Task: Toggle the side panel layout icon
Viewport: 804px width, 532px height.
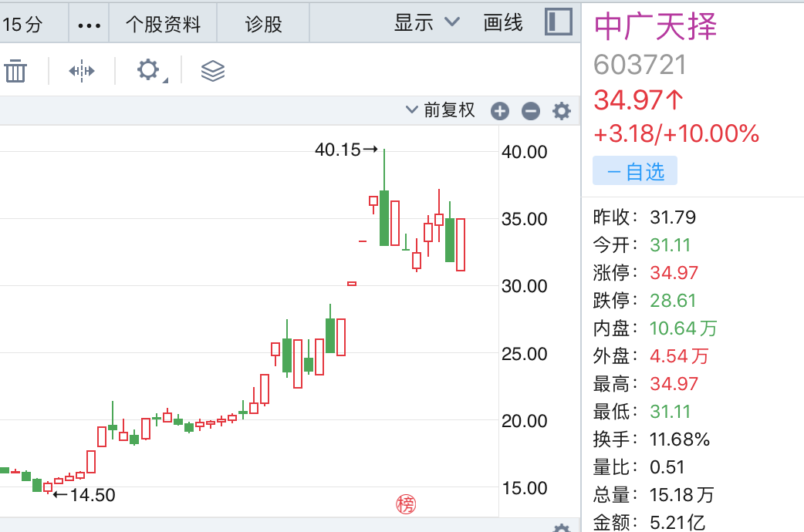Action: 558,22
